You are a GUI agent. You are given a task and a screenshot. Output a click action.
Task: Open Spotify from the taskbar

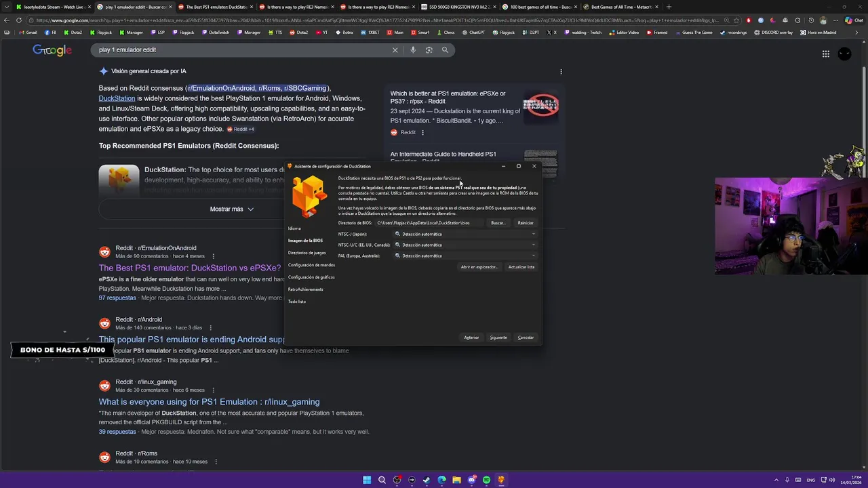pos(486,480)
